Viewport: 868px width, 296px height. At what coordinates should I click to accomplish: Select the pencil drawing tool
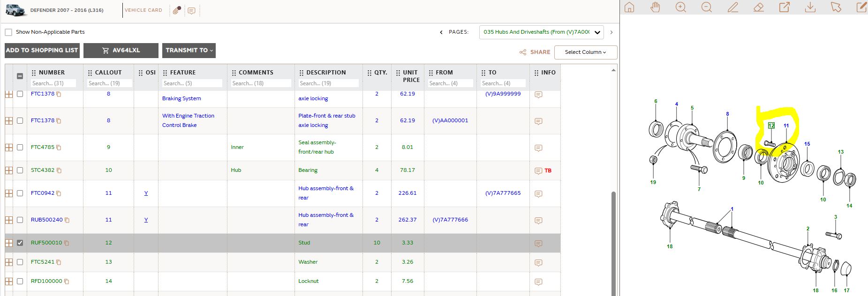point(733,7)
